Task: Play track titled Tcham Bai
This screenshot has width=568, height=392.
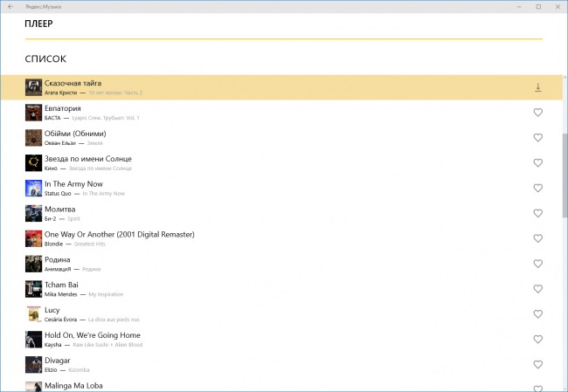Action: click(61, 285)
